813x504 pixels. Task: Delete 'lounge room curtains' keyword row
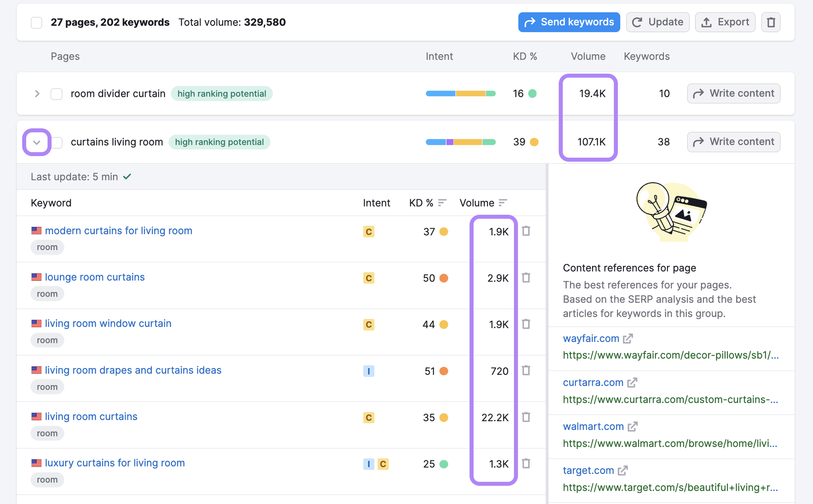[526, 278]
